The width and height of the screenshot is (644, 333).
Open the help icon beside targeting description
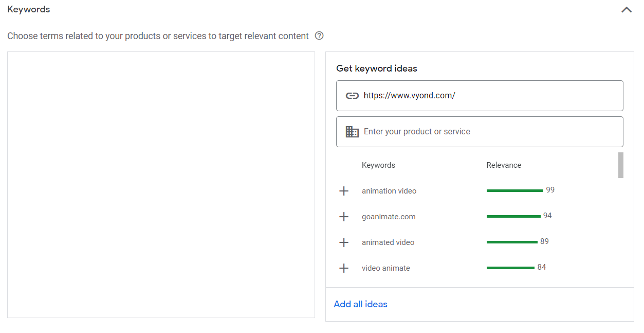(x=319, y=36)
